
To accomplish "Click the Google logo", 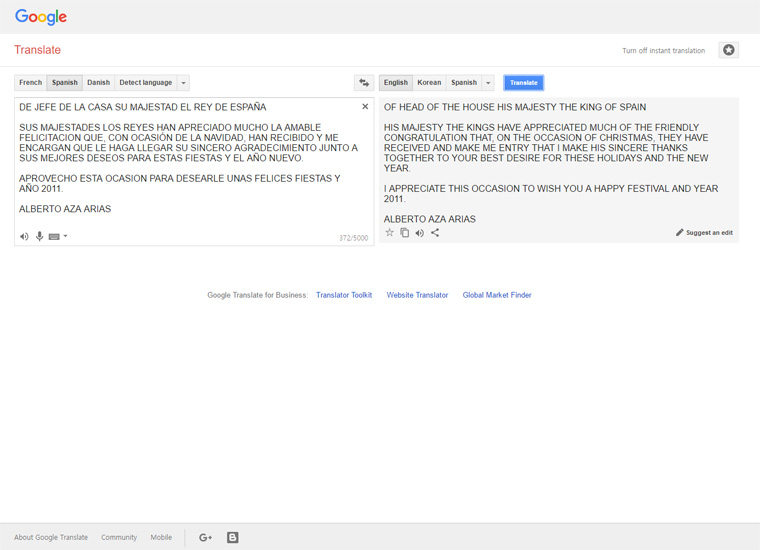I will coord(41,17).
